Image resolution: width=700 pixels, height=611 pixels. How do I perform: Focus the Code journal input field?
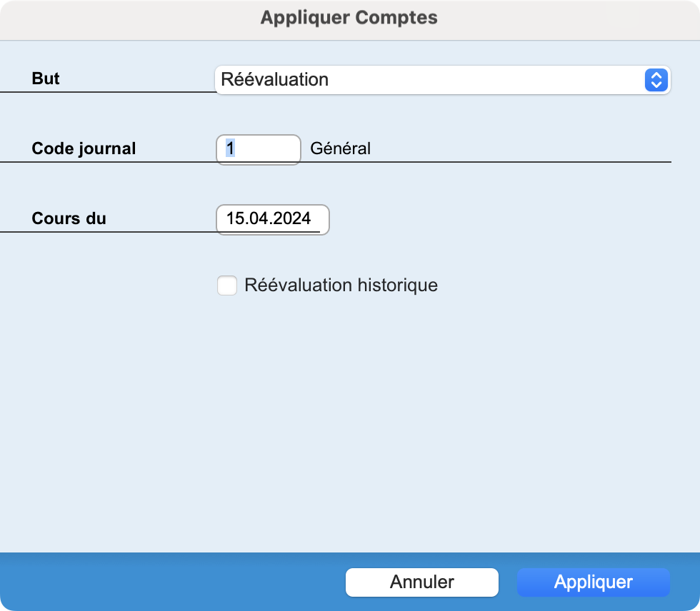point(259,149)
